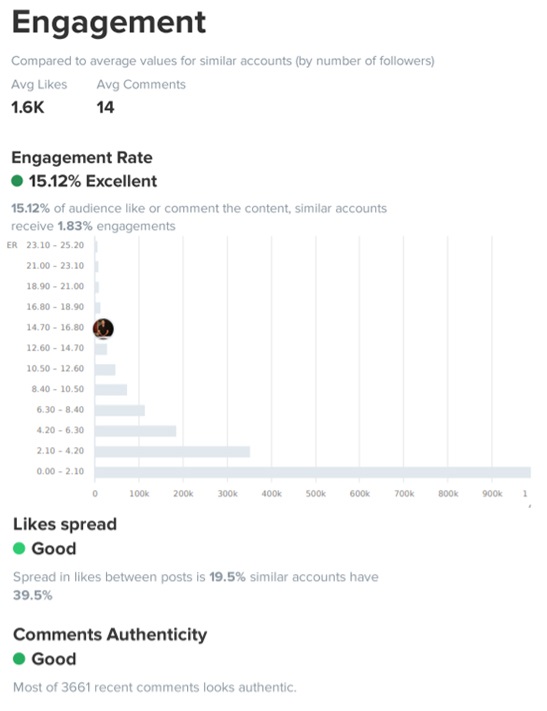This screenshot has width=547, height=711.
Task: Select the 2.10 - 4.20 engagement bar
Action: [172, 452]
